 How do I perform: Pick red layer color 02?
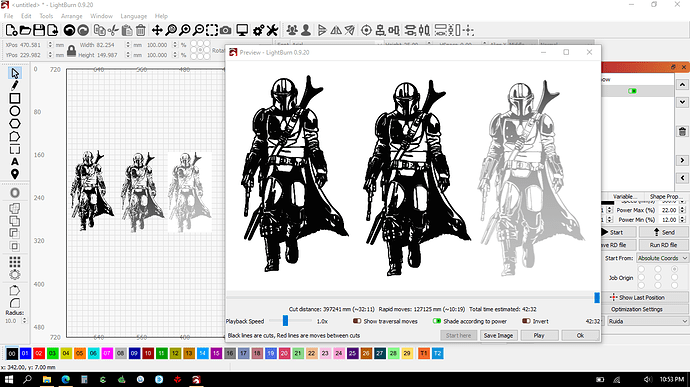[x=39, y=353]
